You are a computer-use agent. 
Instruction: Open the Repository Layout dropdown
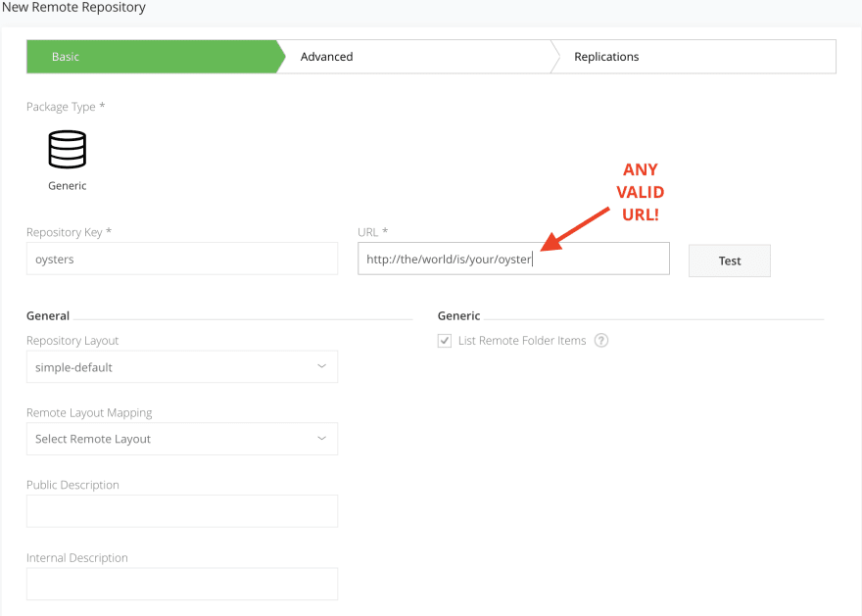[x=181, y=367]
